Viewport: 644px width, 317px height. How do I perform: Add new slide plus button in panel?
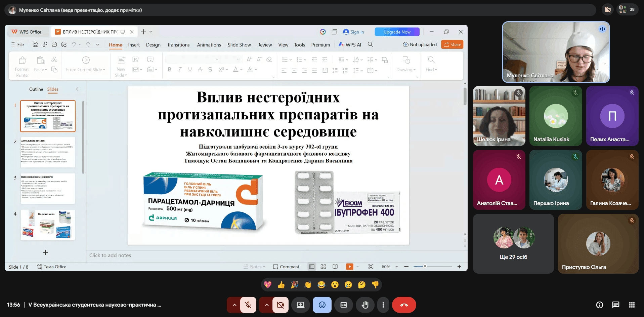tap(45, 252)
